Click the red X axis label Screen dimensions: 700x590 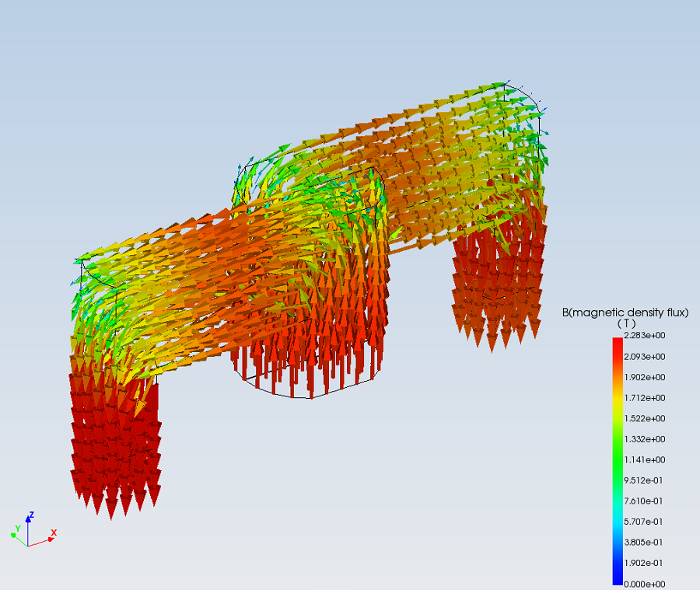click(x=54, y=532)
